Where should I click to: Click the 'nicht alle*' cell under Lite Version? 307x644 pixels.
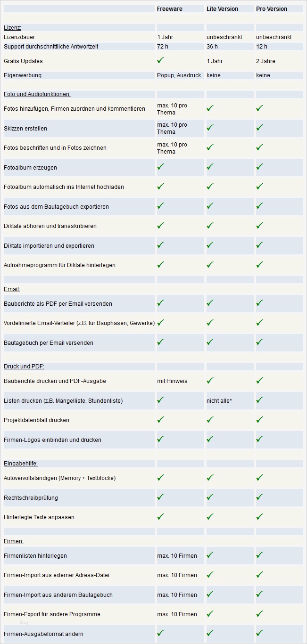click(x=219, y=401)
